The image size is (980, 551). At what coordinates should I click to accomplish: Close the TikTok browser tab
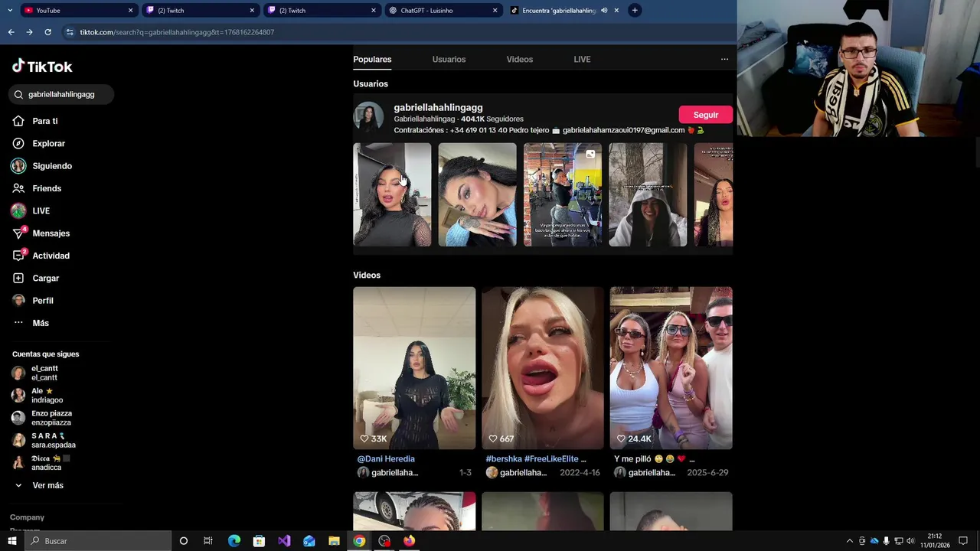coord(616,10)
